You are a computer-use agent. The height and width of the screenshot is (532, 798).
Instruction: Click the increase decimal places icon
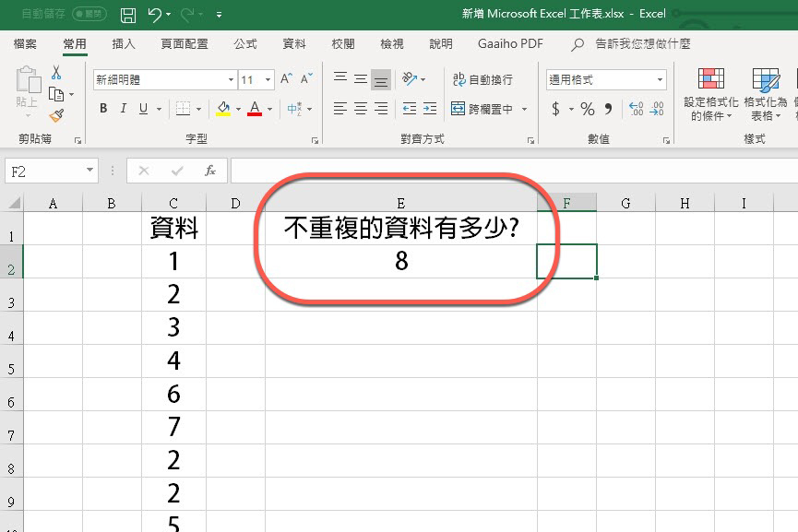[x=635, y=110]
